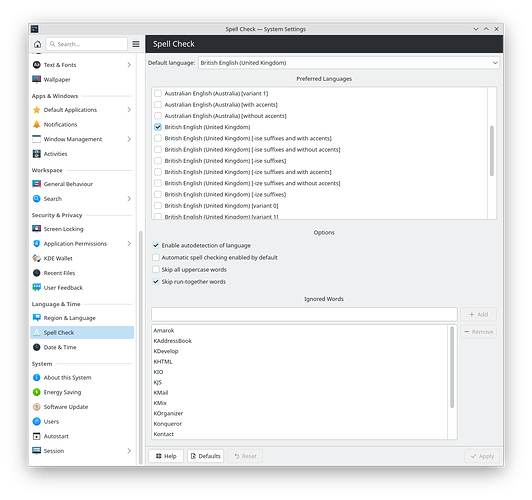Enable Automatic spell checking enabled by default

coord(156,257)
